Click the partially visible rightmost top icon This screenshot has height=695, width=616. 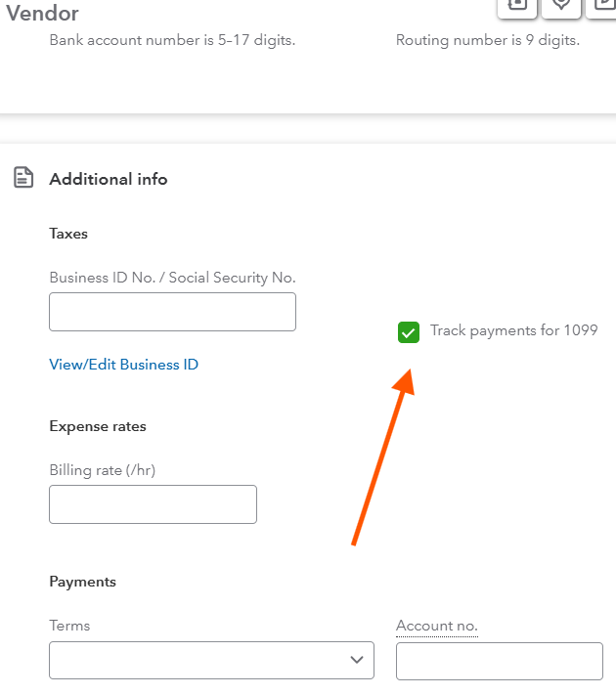(x=602, y=5)
